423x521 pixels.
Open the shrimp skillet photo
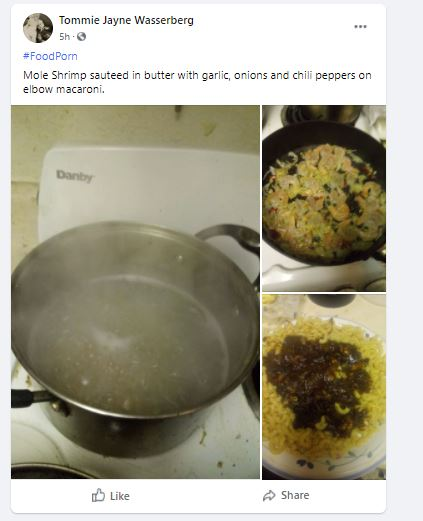tap(324, 198)
